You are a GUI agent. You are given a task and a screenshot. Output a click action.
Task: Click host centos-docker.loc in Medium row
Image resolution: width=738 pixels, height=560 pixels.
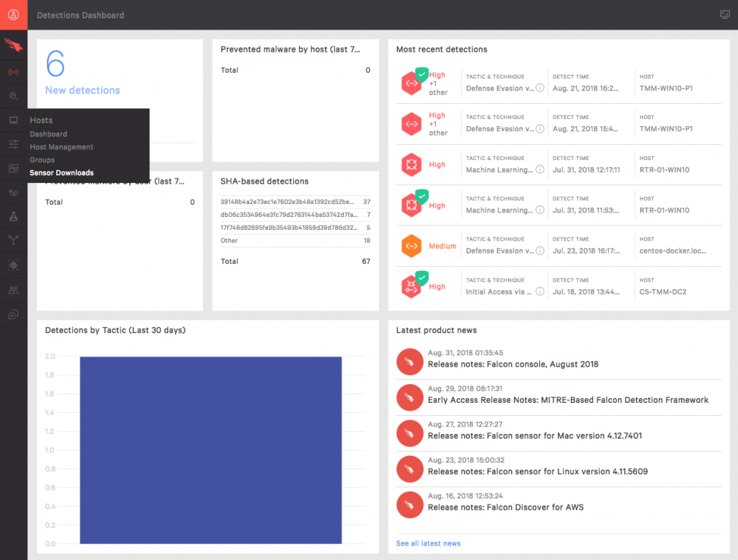[x=672, y=251]
